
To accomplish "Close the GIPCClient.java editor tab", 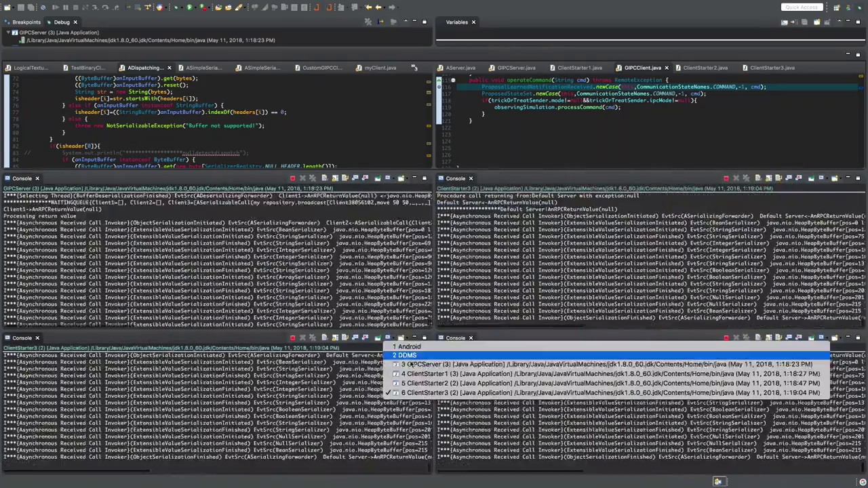I will click(667, 68).
